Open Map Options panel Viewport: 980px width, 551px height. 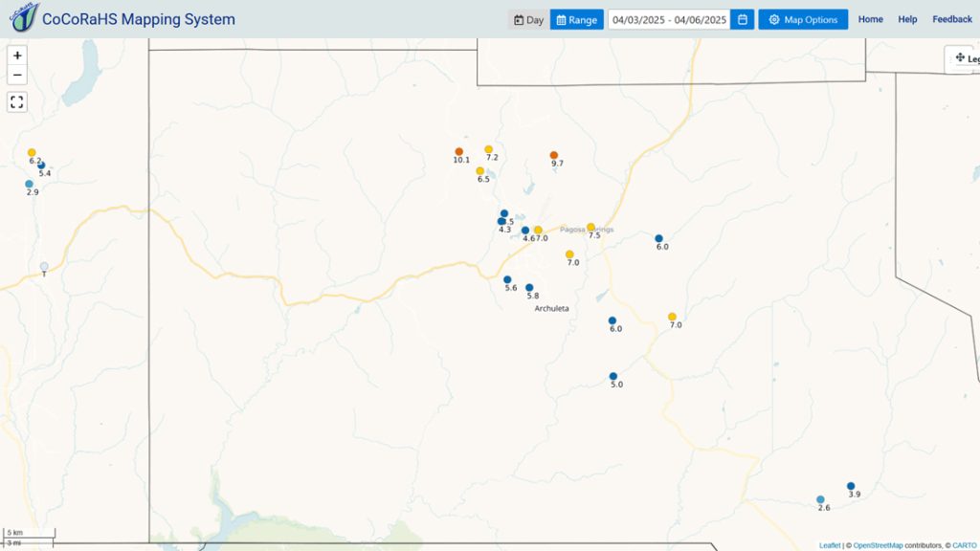coord(803,19)
